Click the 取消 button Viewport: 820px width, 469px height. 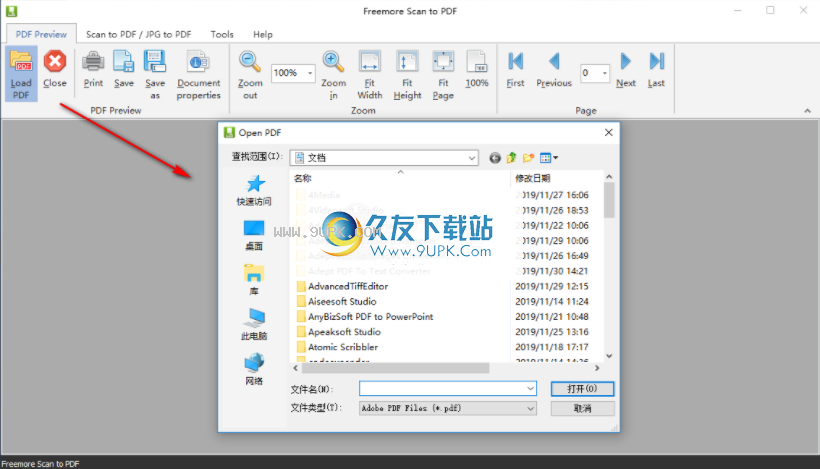click(582, 408)
